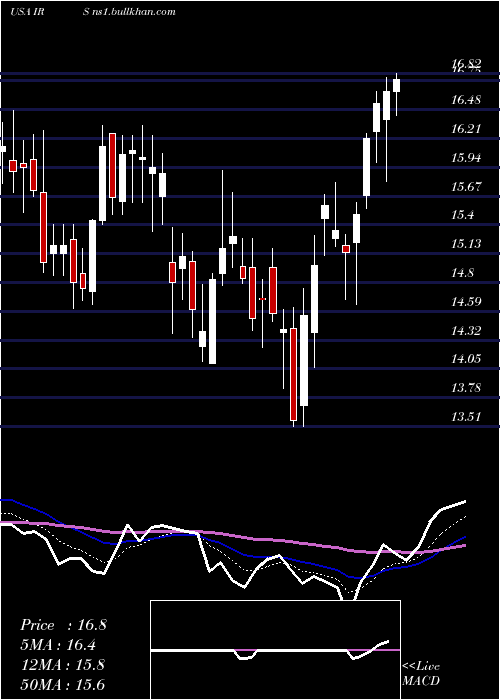Click the '<<Live MACD' label
This screenshot has height=700, width=500.
coord(421,673)
